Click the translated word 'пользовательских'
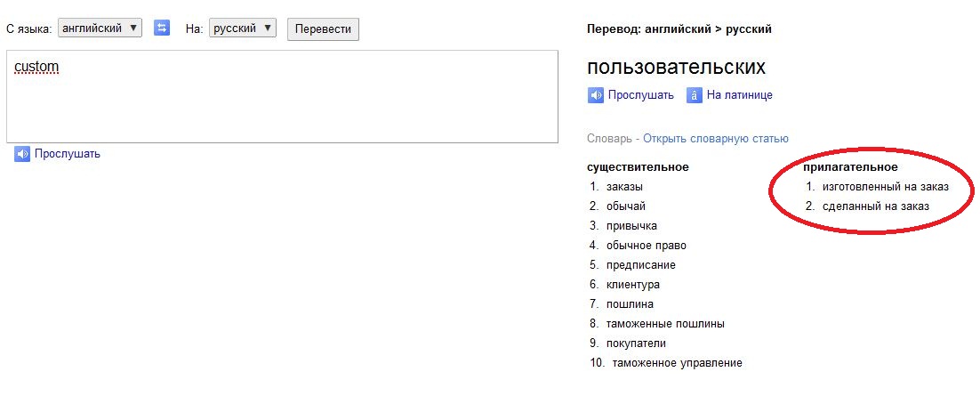The height and width of the screenshot is (396, 980). 676,68
